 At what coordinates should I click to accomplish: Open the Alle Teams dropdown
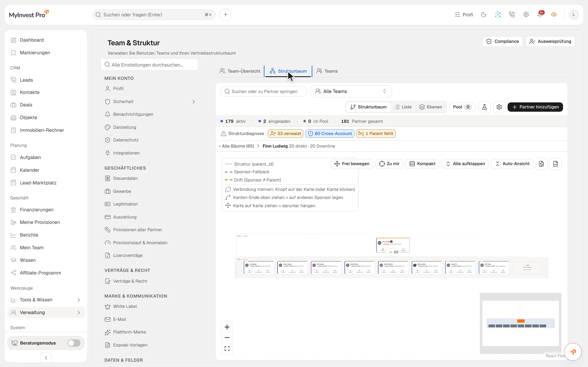click(x=351, y=91)
